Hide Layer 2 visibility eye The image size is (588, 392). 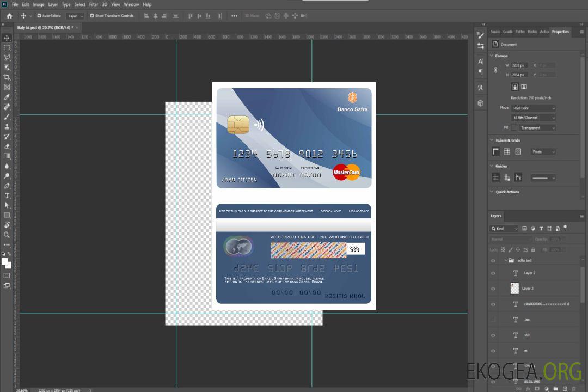pos(493,273)
